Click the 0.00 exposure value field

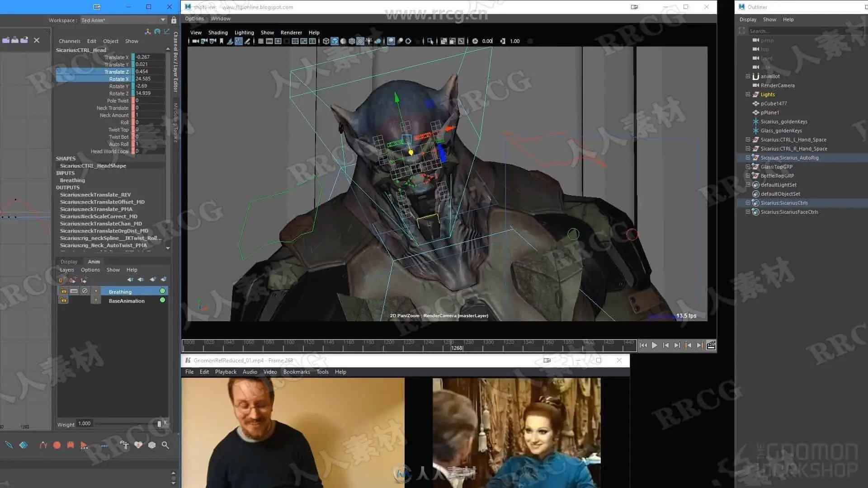487,41
